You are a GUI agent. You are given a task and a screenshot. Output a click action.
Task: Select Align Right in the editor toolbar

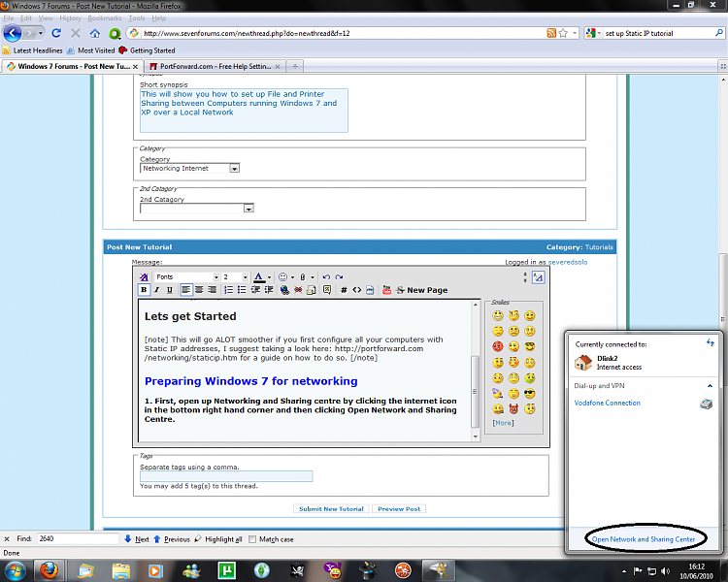click(x=212, y=290)
